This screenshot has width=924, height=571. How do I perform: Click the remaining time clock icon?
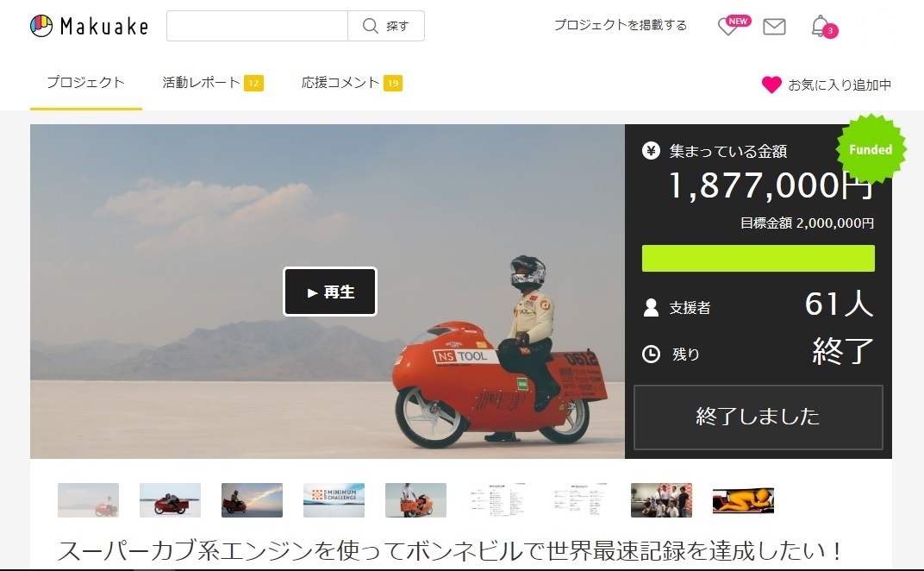652,354
